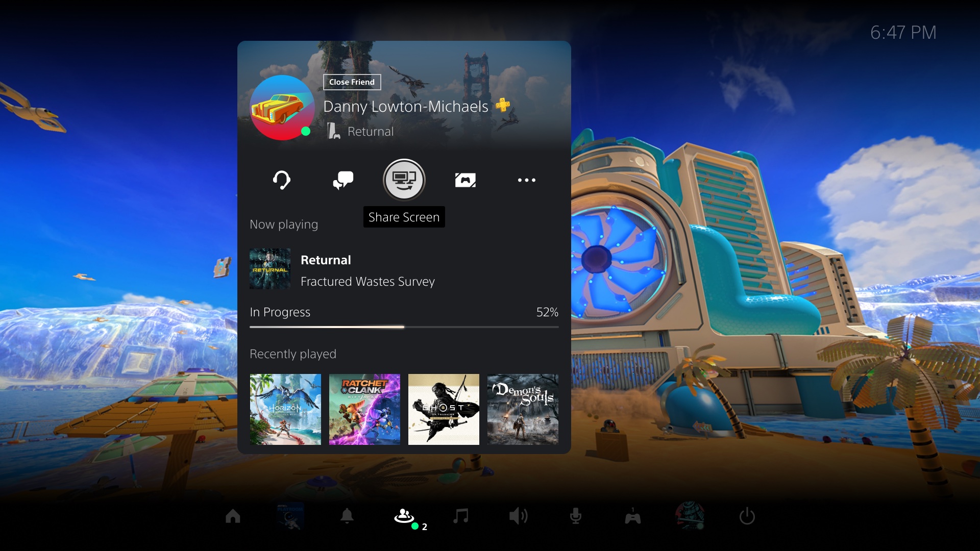This screenshot has width=980, height=551.
Task: Select Horizon Forbidden West recently played
Action: [x=285, y=409]
